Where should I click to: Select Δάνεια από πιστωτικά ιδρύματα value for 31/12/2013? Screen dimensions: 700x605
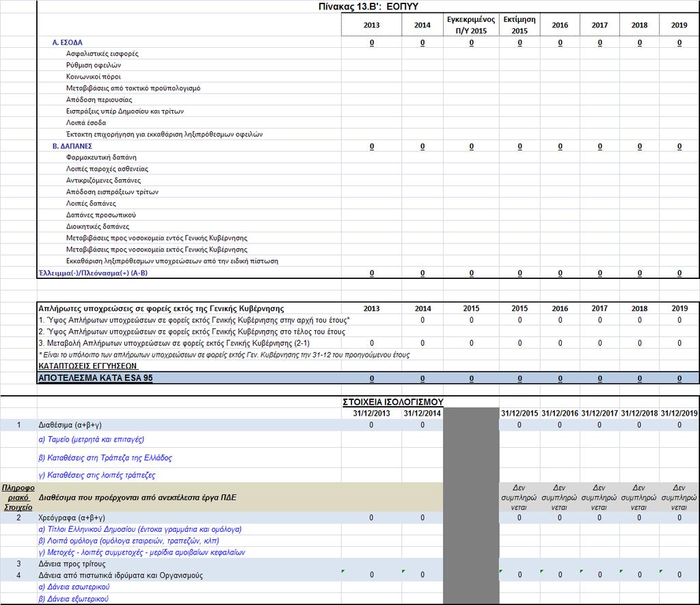pyautogui.click(x=371, y=575)
